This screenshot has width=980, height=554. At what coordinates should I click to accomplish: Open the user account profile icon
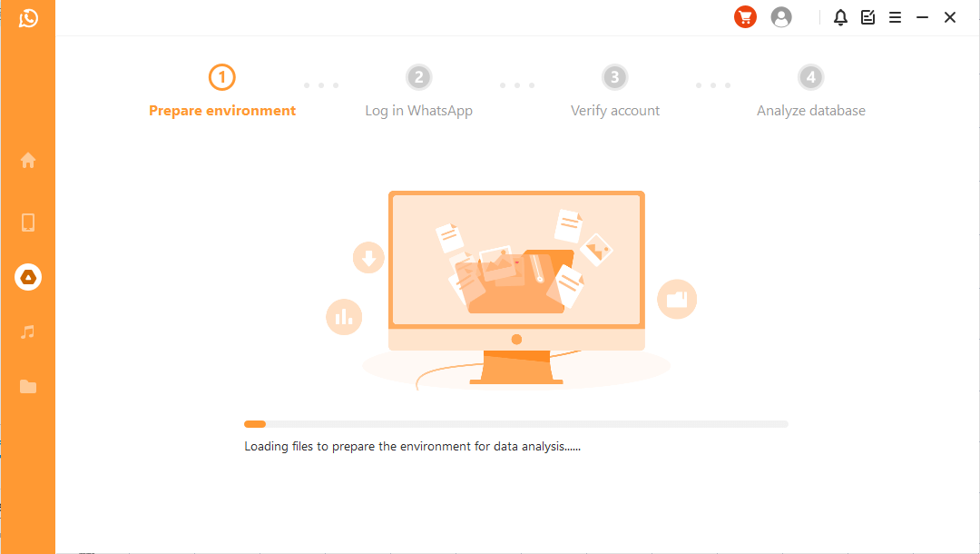(x=780, y=17)
